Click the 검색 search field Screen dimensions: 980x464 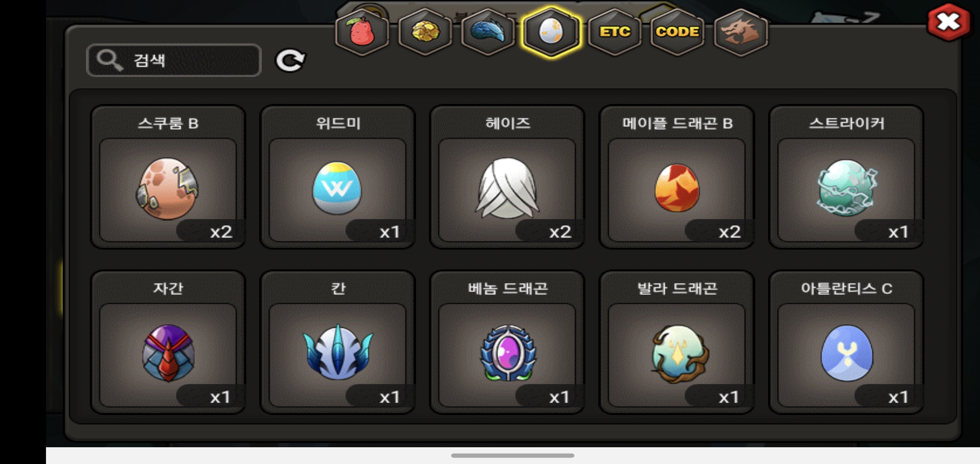pyautogui.click(x=174, y=60)
